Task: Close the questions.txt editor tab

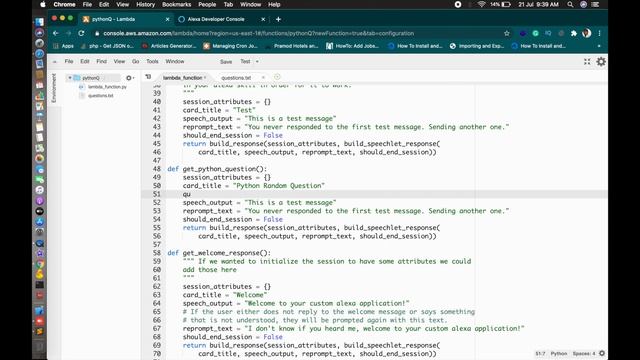Action: point(263,78)
